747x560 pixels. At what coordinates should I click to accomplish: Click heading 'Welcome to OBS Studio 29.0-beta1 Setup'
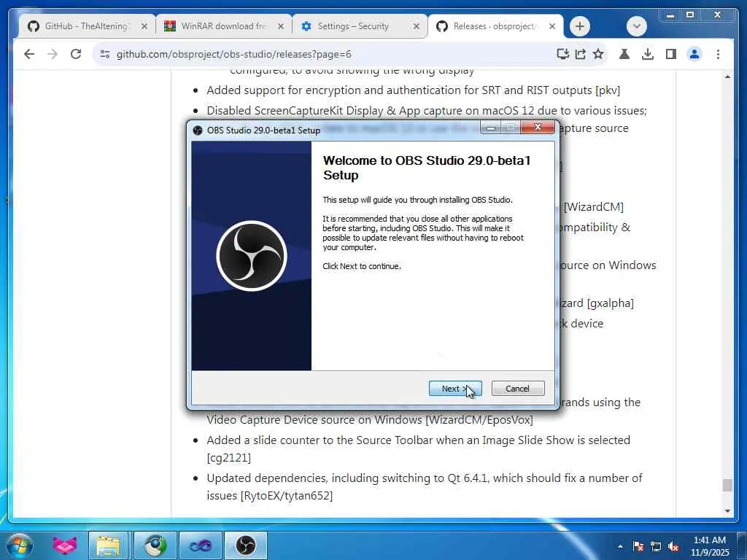[x=427, y=168]
